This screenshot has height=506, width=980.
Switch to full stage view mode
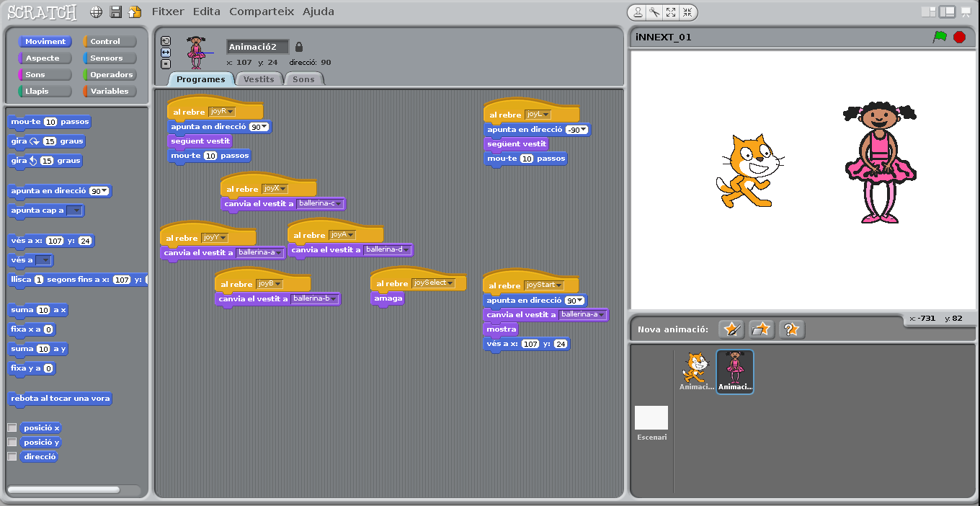[947, 12]
